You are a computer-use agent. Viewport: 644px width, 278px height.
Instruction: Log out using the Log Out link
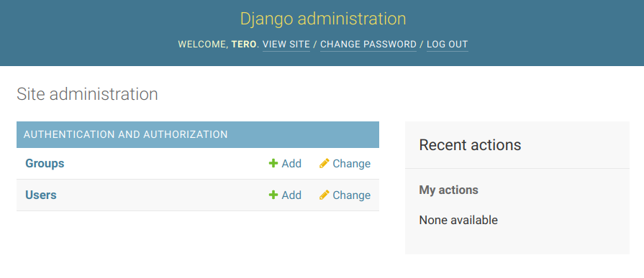coord(448,45)
